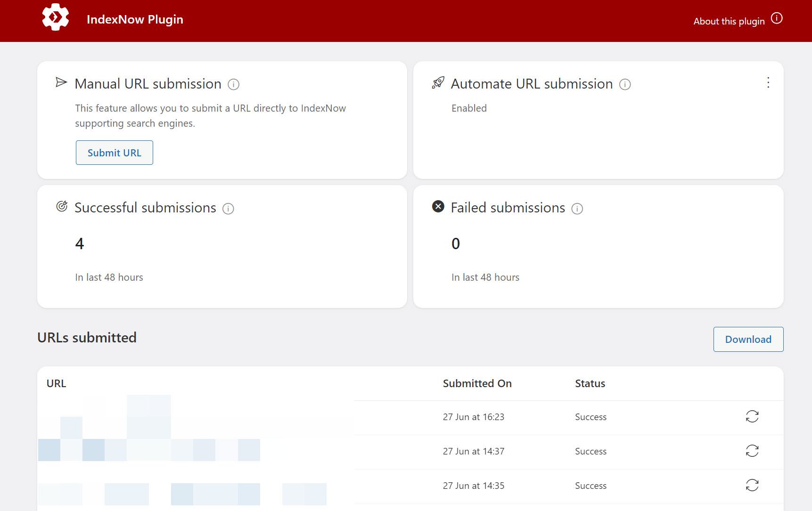
Task: Click the failed submissions count 0
Action: (456, 243)
